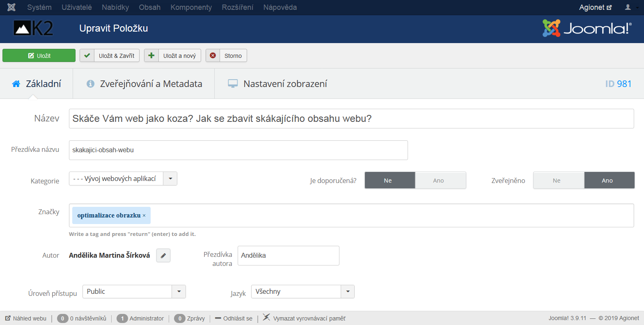Switch to Nastavení zobrazení tab
The width and height of the screenshot is (644, 325).
277,84
